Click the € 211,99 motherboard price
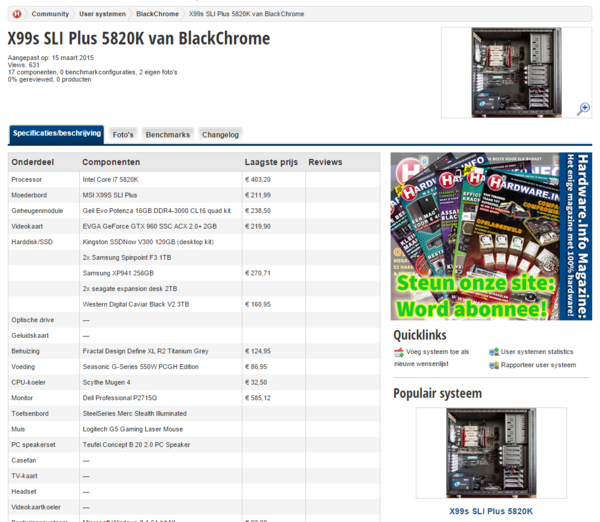Screen dimensions: 600x522 258,195
